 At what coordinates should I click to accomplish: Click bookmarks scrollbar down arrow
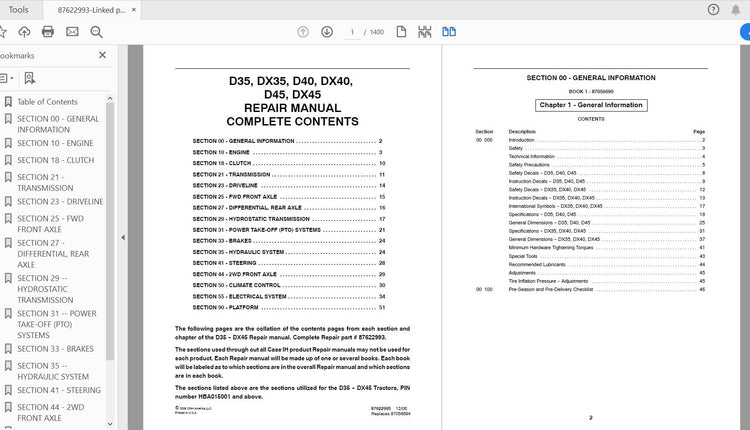click(x=110, y=424)
